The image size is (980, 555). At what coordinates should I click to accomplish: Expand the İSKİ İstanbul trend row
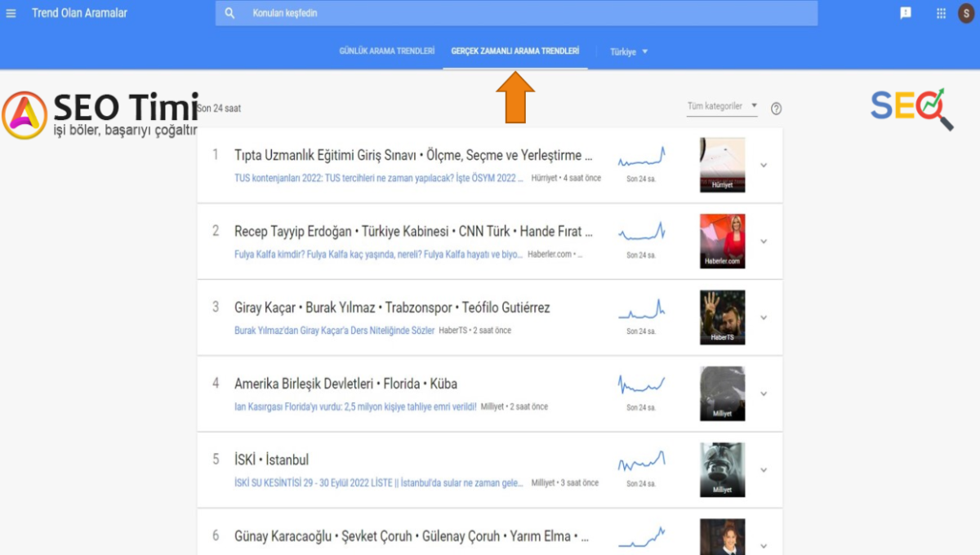[764, 470]
